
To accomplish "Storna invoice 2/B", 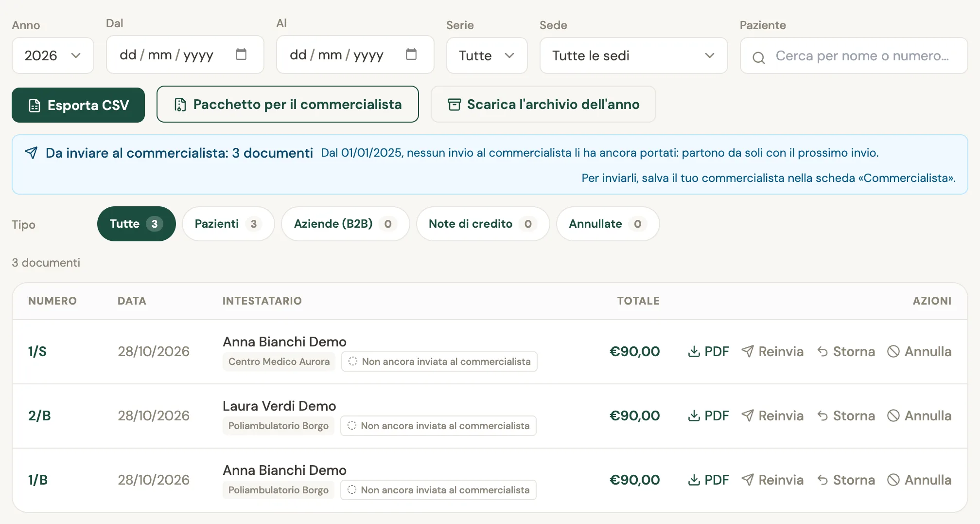I will coord(846,416).
